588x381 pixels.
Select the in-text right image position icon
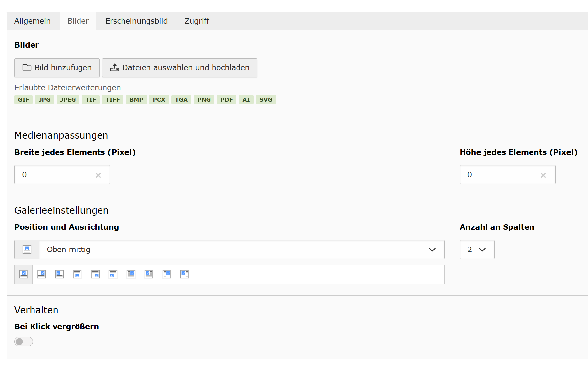(131, 274)
